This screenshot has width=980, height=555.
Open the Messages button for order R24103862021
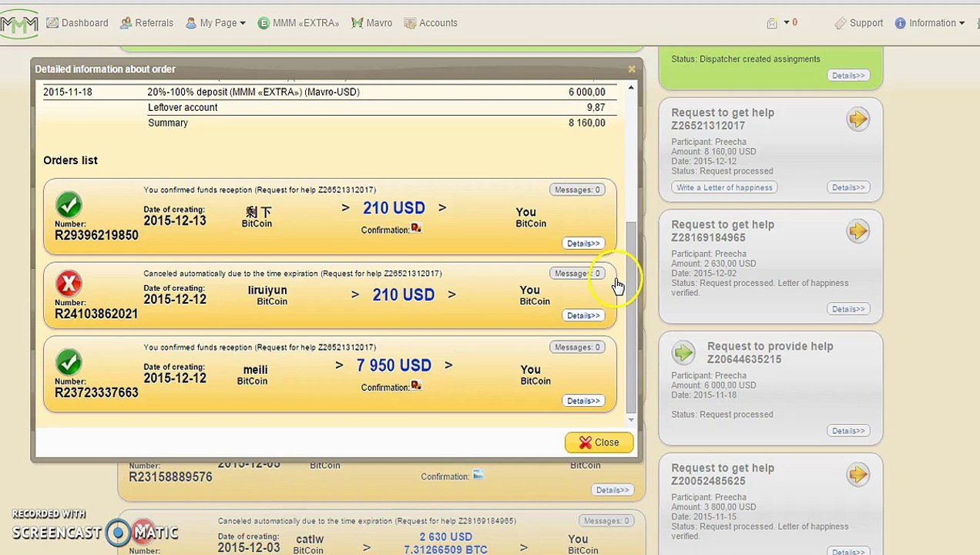point(577,274)
